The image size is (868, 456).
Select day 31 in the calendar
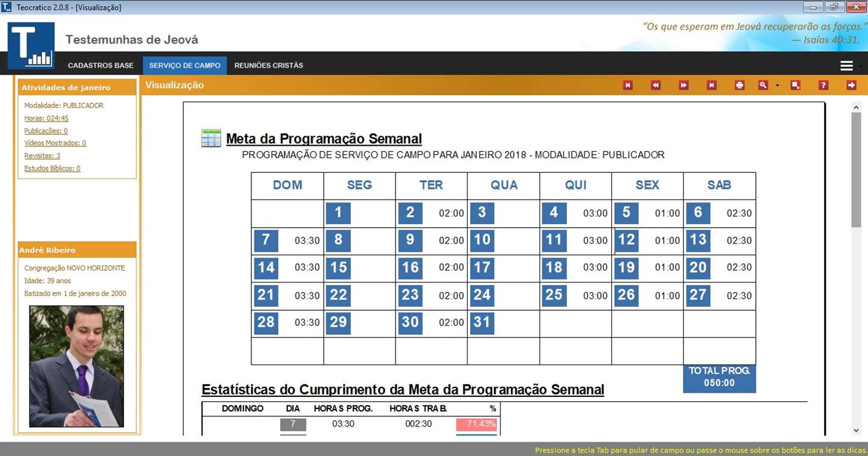[x=482, y=323]
